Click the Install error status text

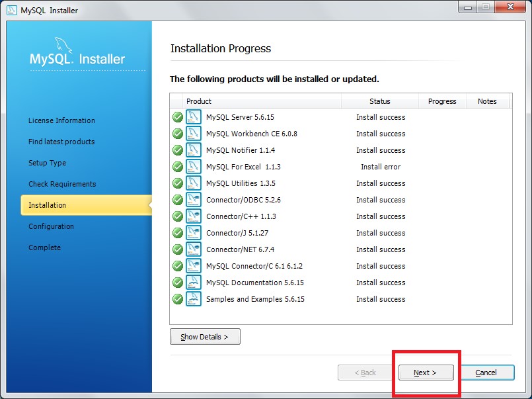pos(381,167)
